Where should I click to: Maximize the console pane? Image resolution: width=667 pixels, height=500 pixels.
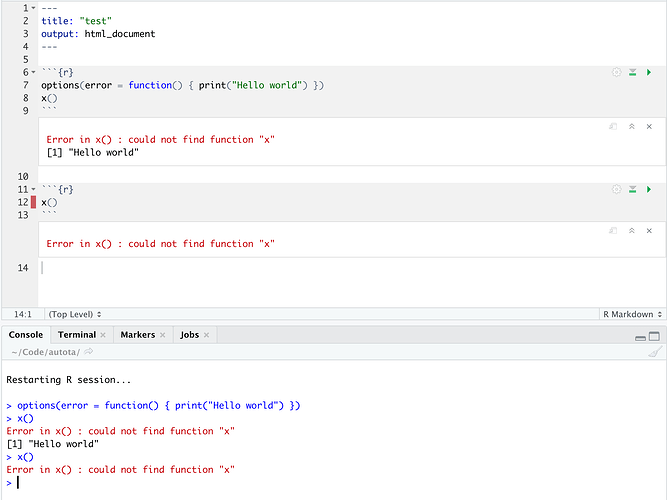655,337
